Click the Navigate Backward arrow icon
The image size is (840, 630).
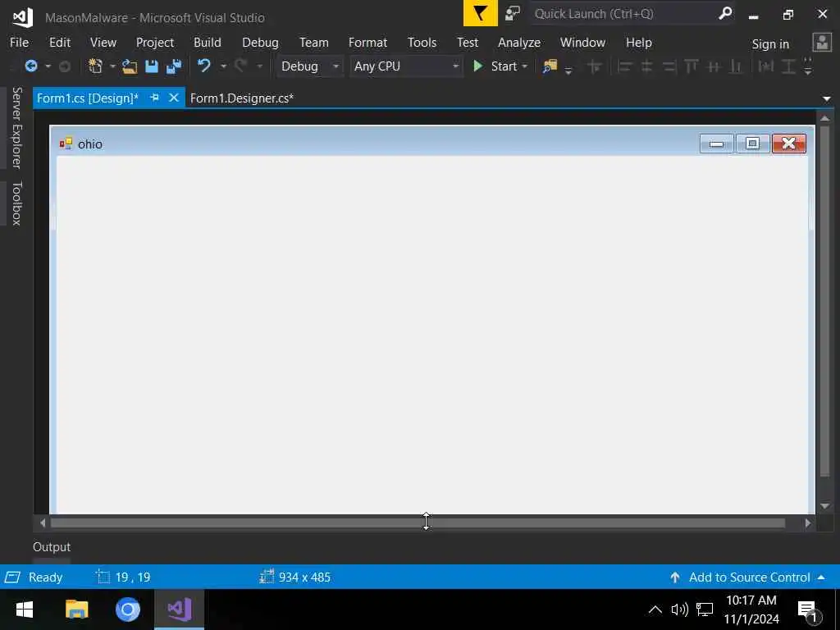(x=31, y=66)
